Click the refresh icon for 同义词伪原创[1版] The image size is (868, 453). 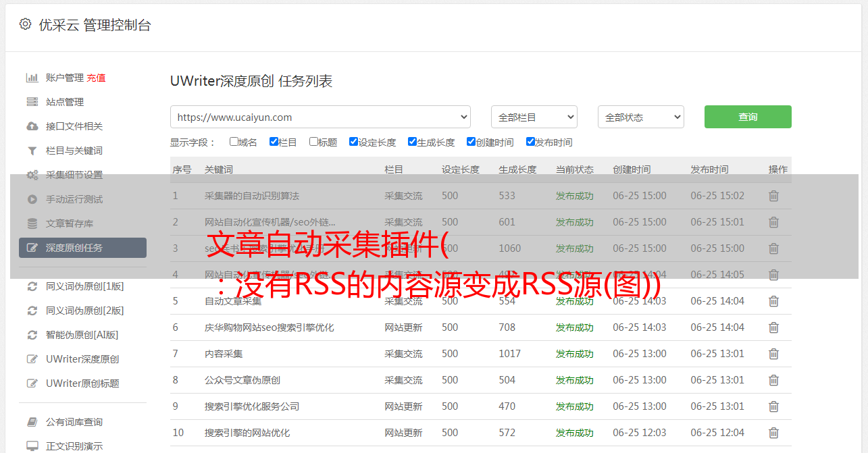click(x=32, y=286)
